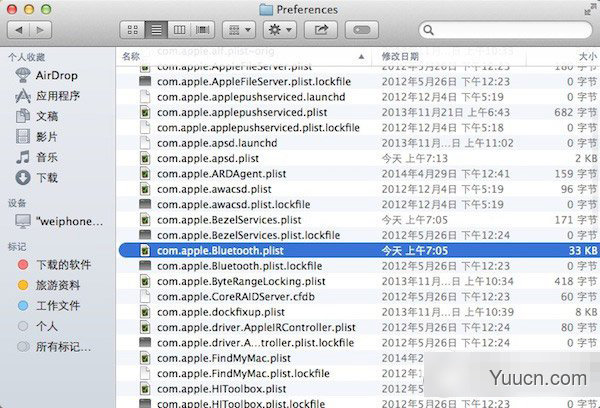Click the 33 KB size of Bluetooth.plist
600x408 pixels.
point(582,250)
